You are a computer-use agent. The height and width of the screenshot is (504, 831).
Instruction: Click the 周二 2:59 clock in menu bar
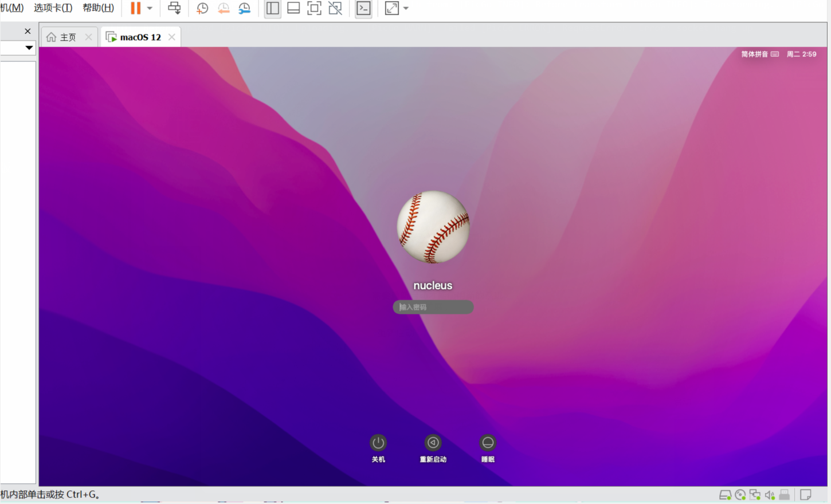pyautogui.click(x=801, y=54)
